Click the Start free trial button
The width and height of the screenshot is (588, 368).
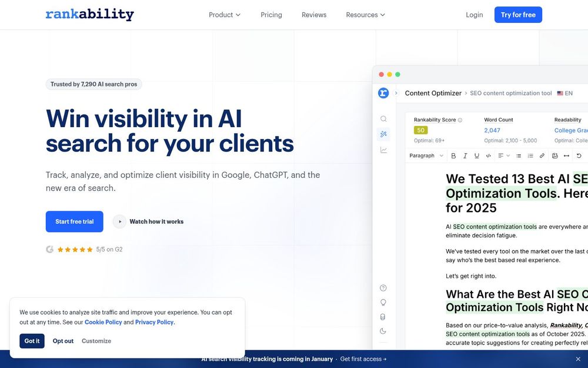coord(74,221)
